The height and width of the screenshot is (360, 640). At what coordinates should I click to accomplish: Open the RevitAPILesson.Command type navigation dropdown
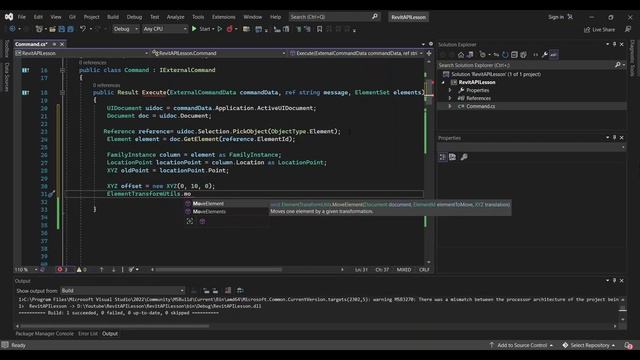(218, 53)
